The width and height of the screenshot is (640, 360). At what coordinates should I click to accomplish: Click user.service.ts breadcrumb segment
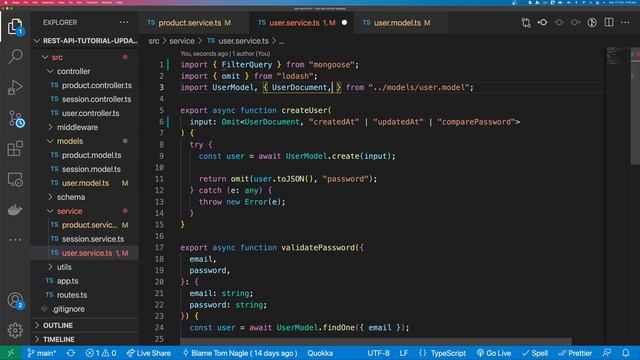tap(238, 41)
